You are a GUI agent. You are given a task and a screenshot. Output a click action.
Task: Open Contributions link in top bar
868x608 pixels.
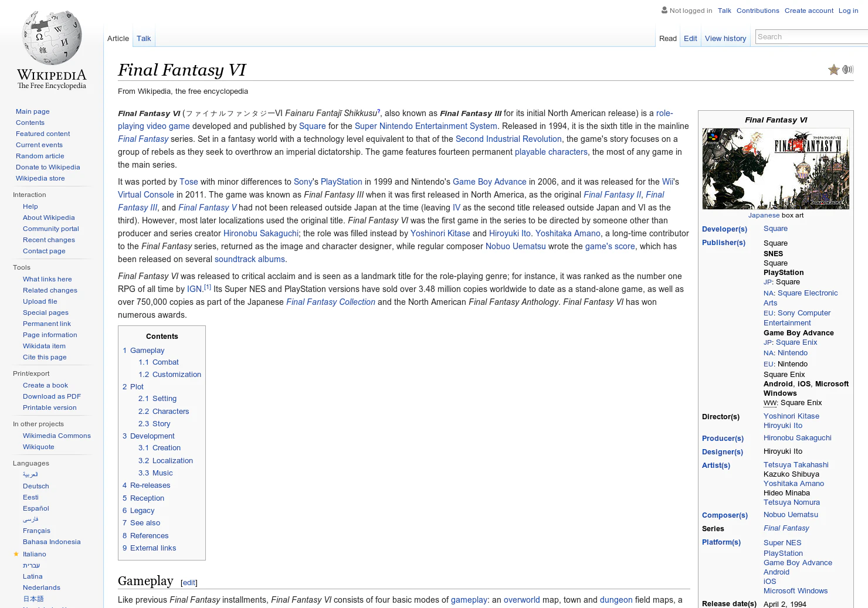(758, 11)
